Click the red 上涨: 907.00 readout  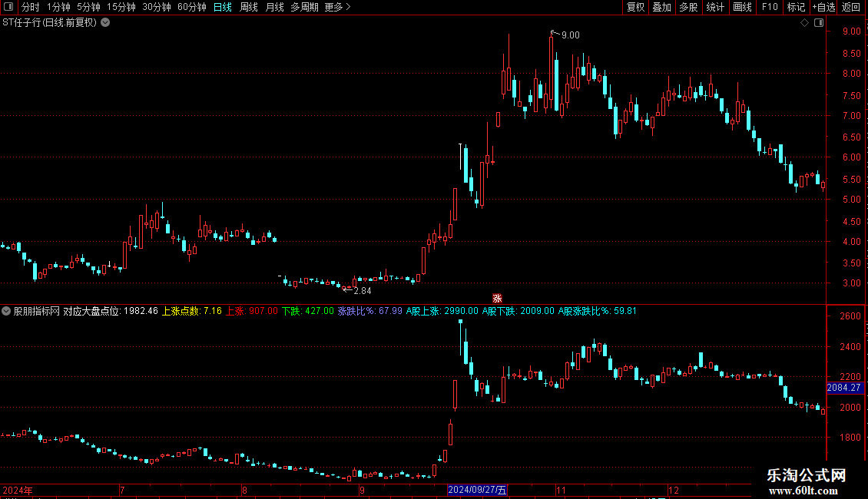(252, 311)
